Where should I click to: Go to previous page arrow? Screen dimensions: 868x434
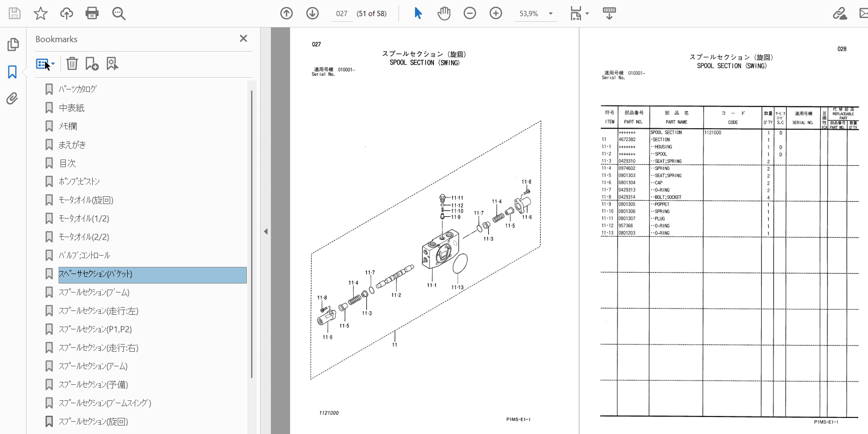click(286, 13)
